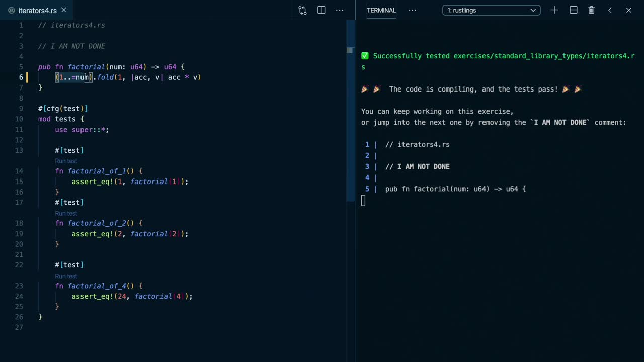This screenshot has height=362, width=644.
Task: Expand the "1: rustlings" terminal selector dropdown
Action: 491,10
